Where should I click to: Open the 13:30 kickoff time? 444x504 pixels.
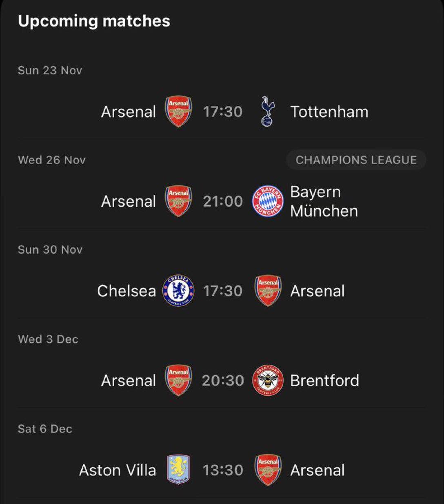click(223, 470)
